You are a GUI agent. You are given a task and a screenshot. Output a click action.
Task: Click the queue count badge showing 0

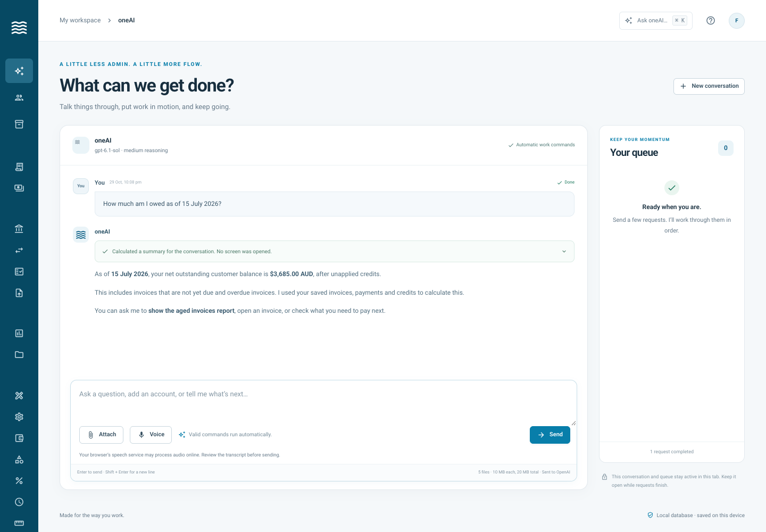click(726, 148)
